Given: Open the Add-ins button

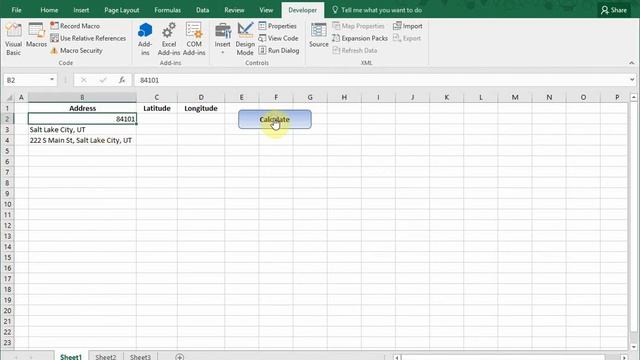Looking at the screenshot, I should (145, 39).
